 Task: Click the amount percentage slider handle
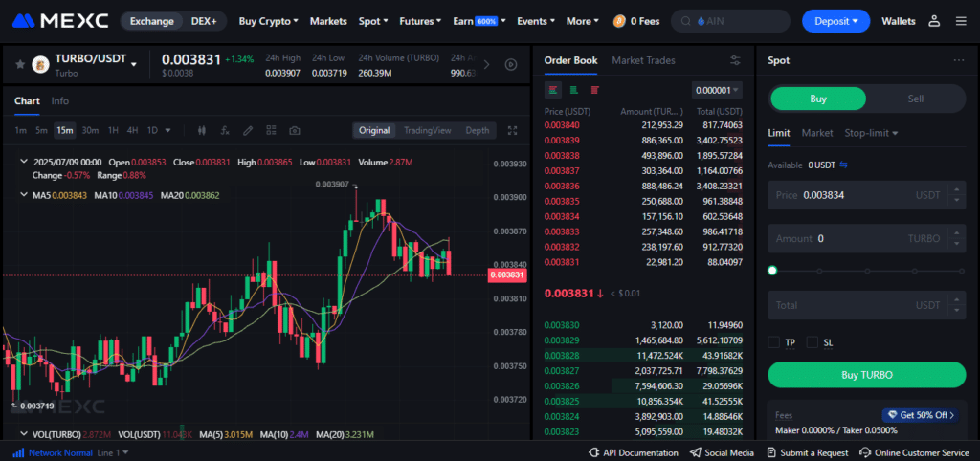point(772,271)
